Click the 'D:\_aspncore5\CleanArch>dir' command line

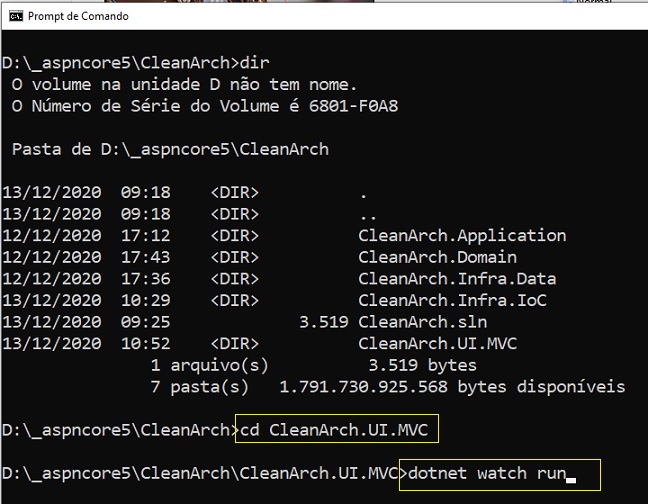[x=136, y=63]
